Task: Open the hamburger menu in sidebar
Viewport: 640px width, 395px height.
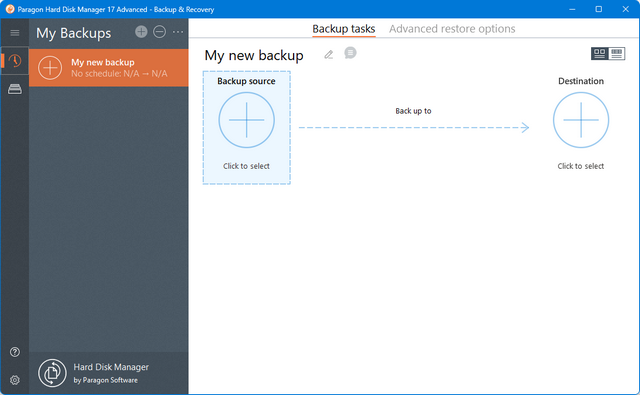Action: click(15, 33)
